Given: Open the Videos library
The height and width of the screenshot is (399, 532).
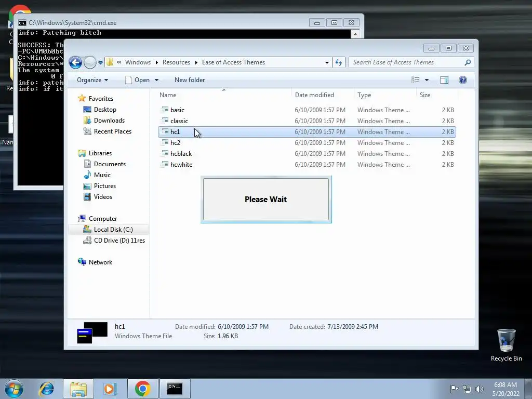Looking at the screenshot, I should [103, 197].
